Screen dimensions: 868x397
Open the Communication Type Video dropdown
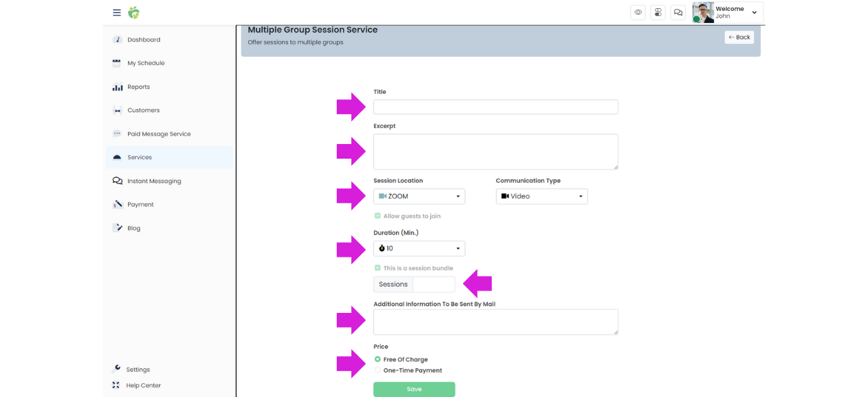(541, 196)
